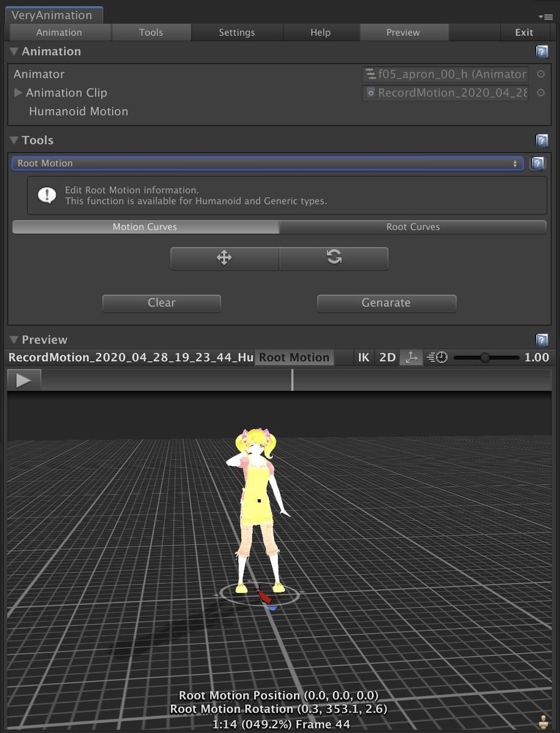560x733 pixels.
Task: Toggle the Preview tab
Action: tap(403, 32)
